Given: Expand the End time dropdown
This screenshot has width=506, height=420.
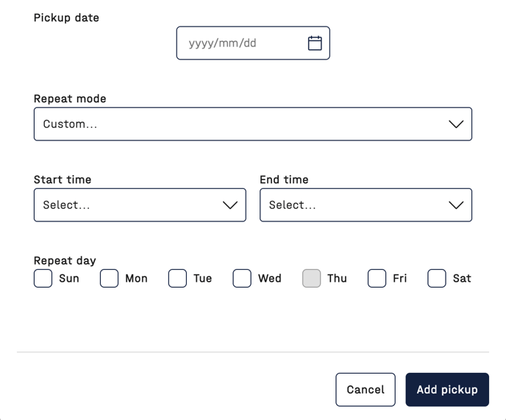Looking at the screenshot, I should (x=354, y=205).
